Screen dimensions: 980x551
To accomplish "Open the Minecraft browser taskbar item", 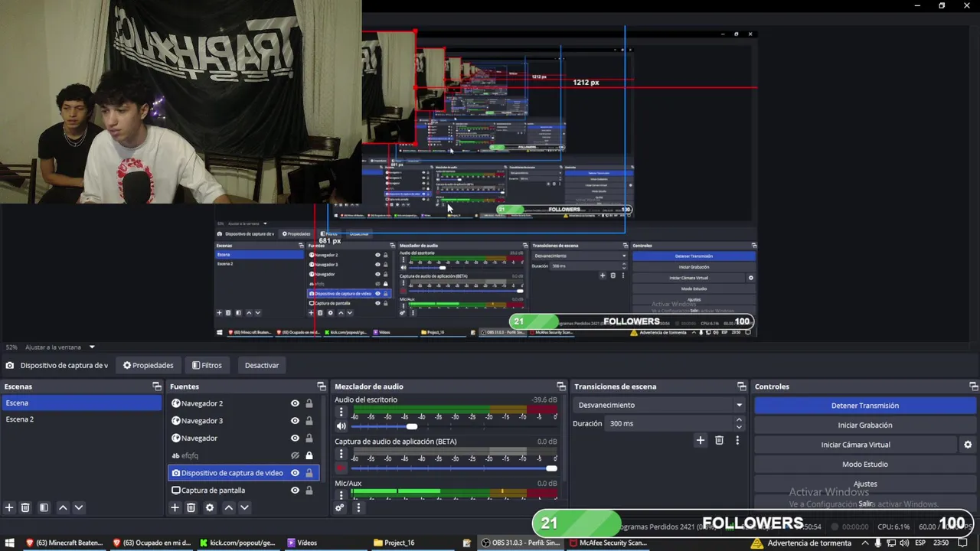I will (x=64, y=543).
